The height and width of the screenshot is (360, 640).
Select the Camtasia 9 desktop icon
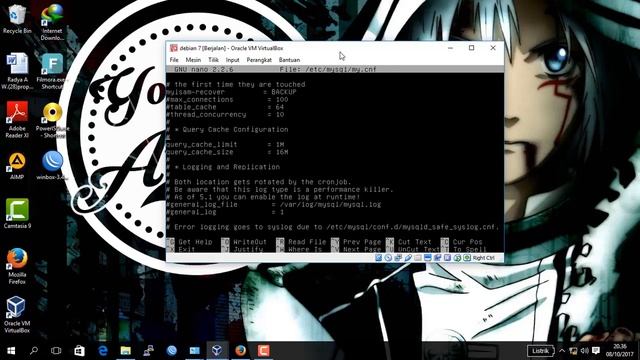17,213
